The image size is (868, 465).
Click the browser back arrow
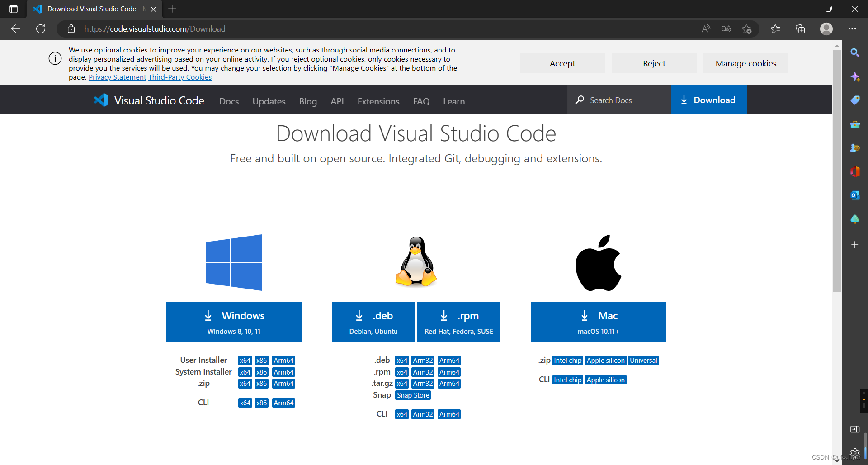click(x=16, y=29)
